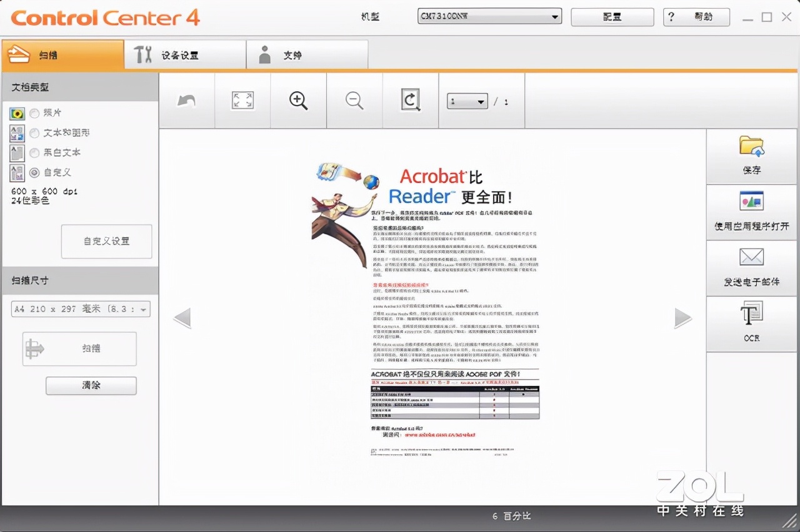Open the 帮助 help button
The image size is (800, 532).
point(696,17)
